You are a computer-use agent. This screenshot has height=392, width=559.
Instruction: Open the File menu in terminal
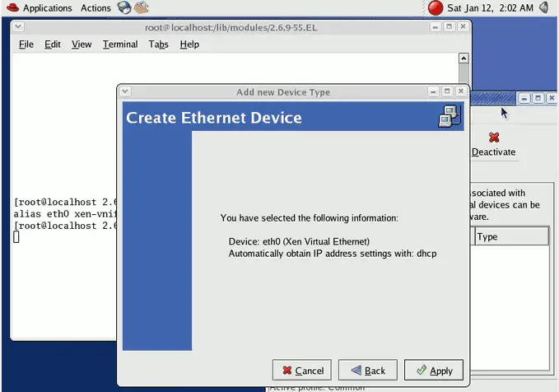click(x=26, y=44)
